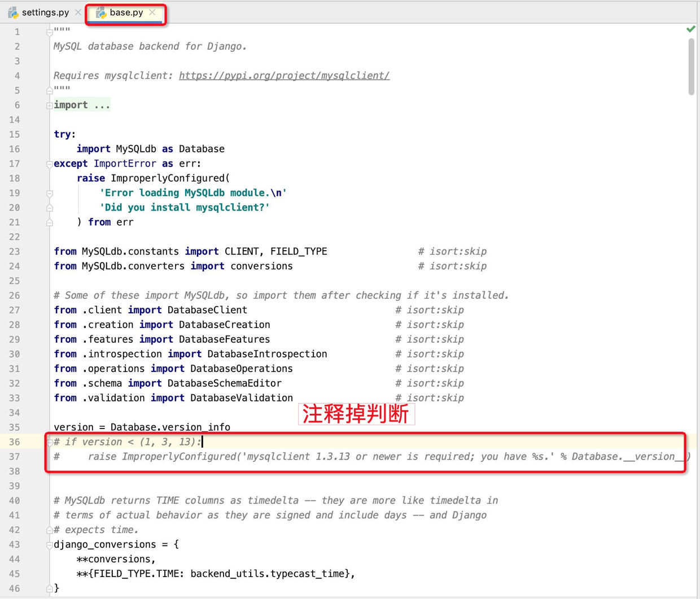Click 'DatabaseOperations' import on line 31
Image resolution: width=700 pixels, height=599 pixels.
(242, 369)
